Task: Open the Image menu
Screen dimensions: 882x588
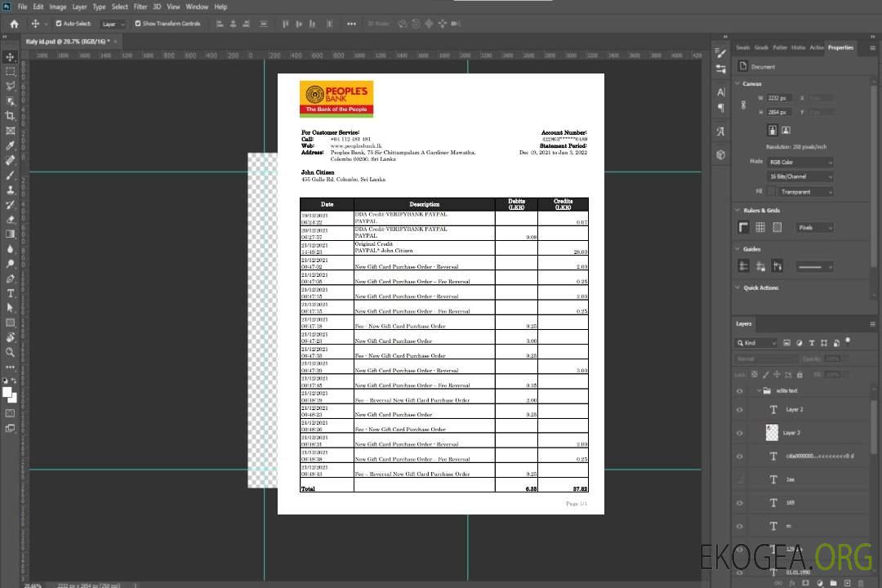Action: coord(58,7)
